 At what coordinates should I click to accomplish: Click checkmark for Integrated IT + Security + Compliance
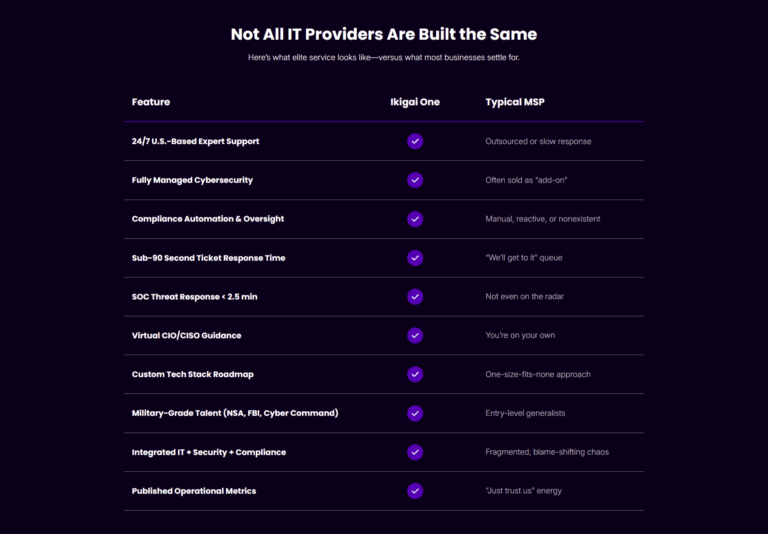tap(415, 452)
